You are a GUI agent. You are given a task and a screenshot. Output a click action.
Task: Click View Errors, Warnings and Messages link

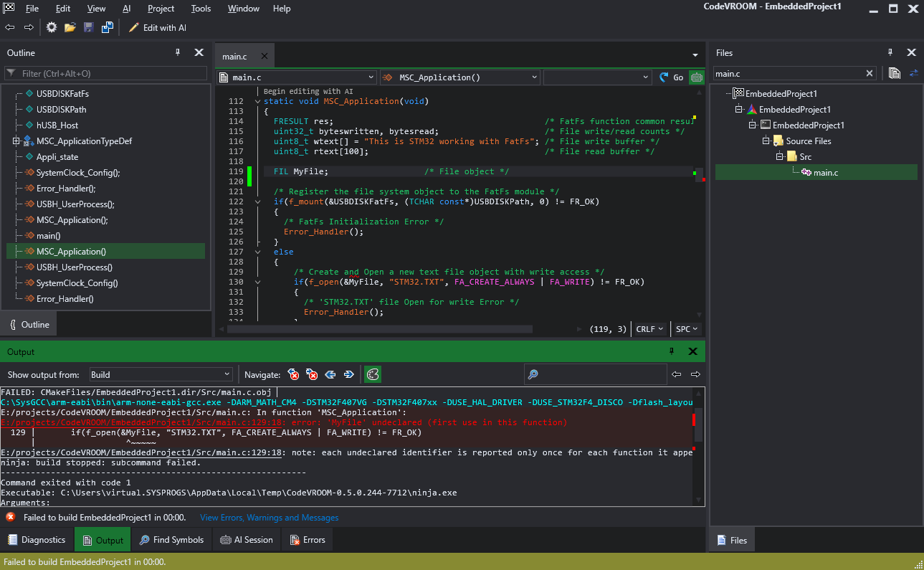click(270, 518)
